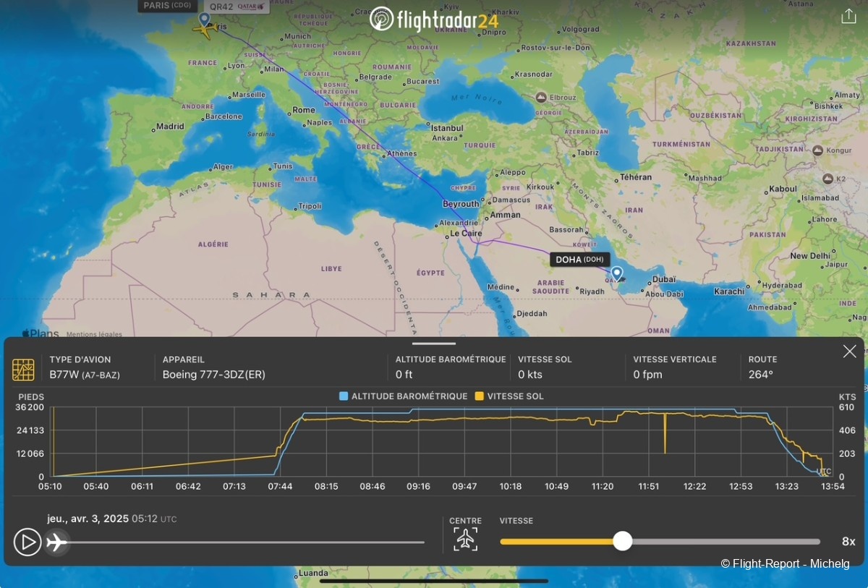868x588 pixels.
Task: Click Dubaï city label on map
Action: [x=664, y=279]
